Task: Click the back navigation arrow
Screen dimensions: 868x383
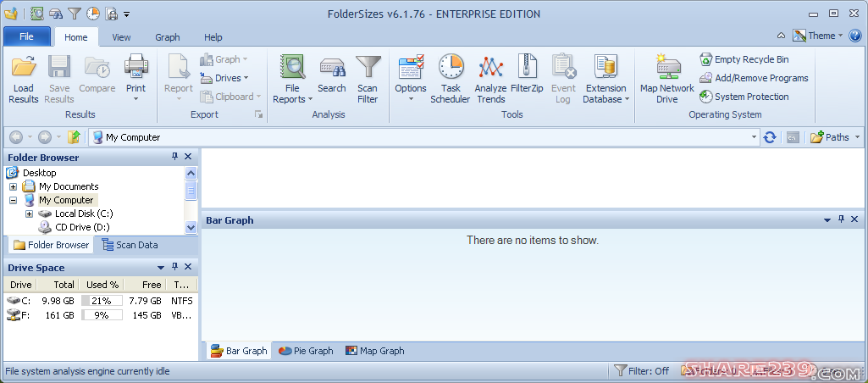Action: tap(16, 137)
